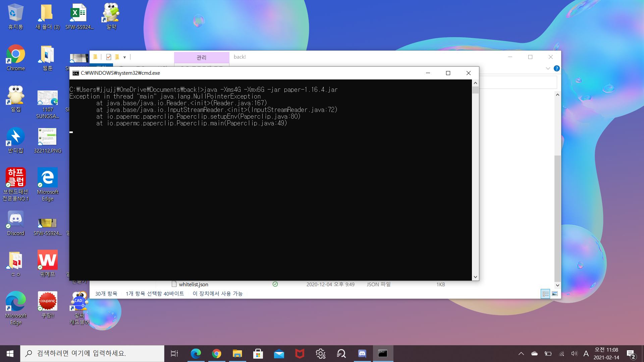
Task: Click Explorer scrollbar down arrow
Action: point(557,285)
